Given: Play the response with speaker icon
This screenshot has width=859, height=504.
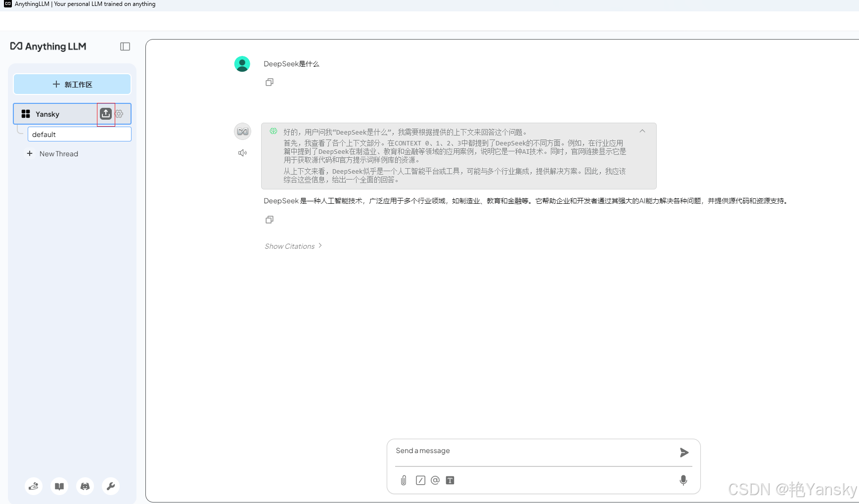Looking at the screenshot, I should [242, 153].
